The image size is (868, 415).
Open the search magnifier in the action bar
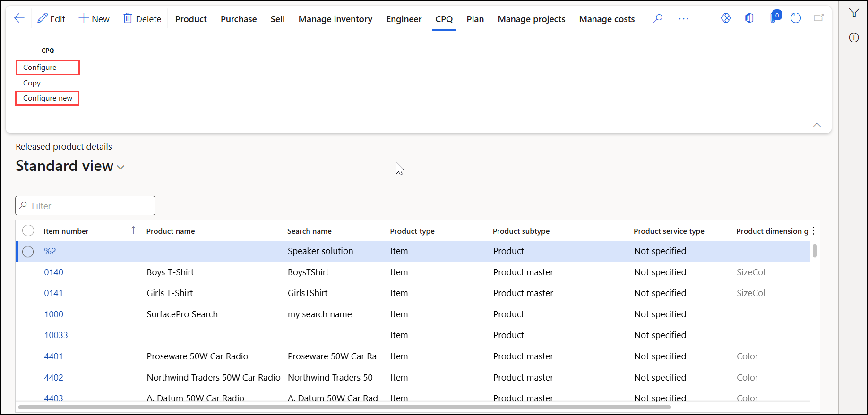[658, 18]
